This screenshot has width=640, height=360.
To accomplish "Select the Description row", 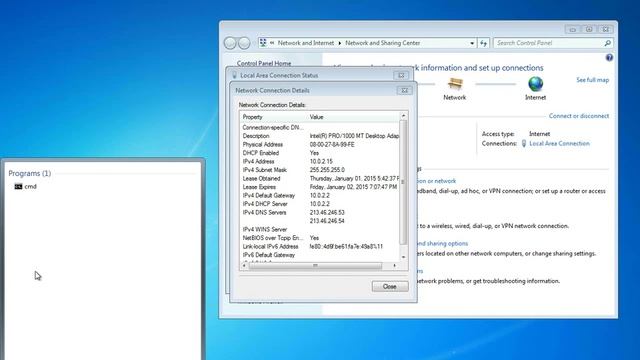I will tap(320, 136).
